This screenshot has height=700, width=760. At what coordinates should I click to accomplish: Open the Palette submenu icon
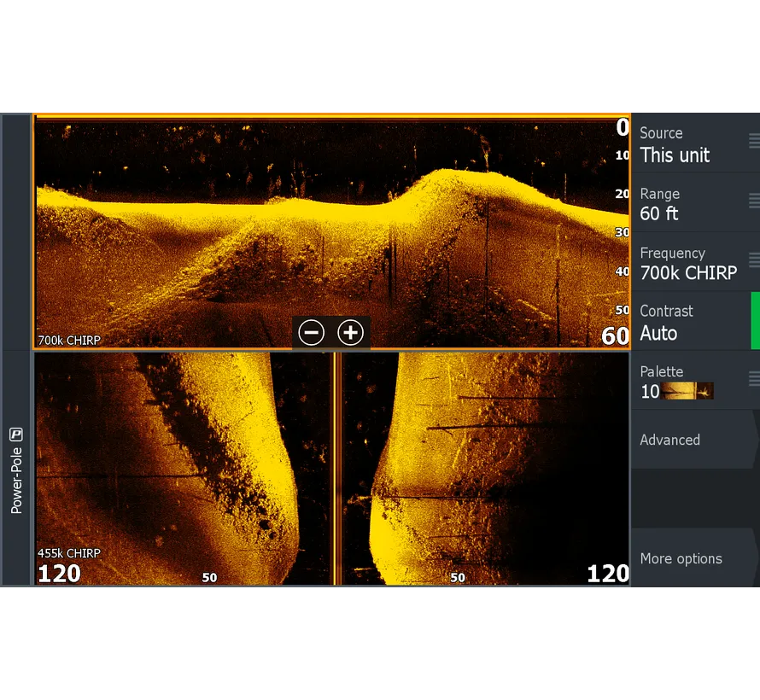[753, 379]
